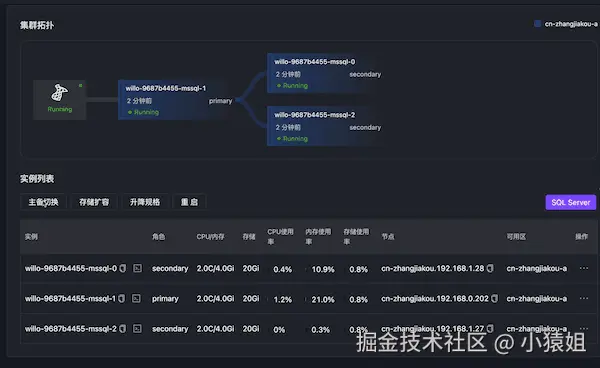The width and height of the screenshot is (600, 368).
Task: Click the 主备切换 button
Action: pos(43,202)
